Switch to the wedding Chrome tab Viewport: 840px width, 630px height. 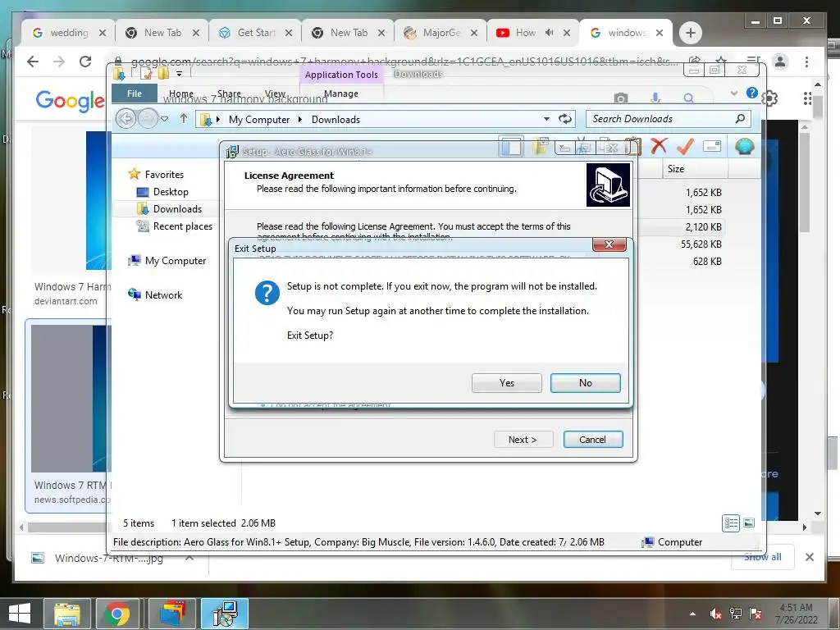click(x=68, y=33)
